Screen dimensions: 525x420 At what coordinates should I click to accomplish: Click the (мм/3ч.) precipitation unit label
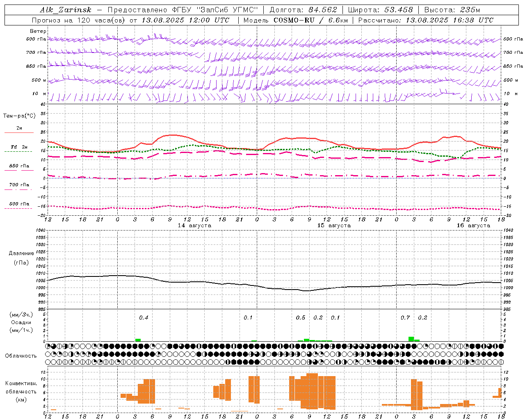pyautogui.click(x=21, y=315)
